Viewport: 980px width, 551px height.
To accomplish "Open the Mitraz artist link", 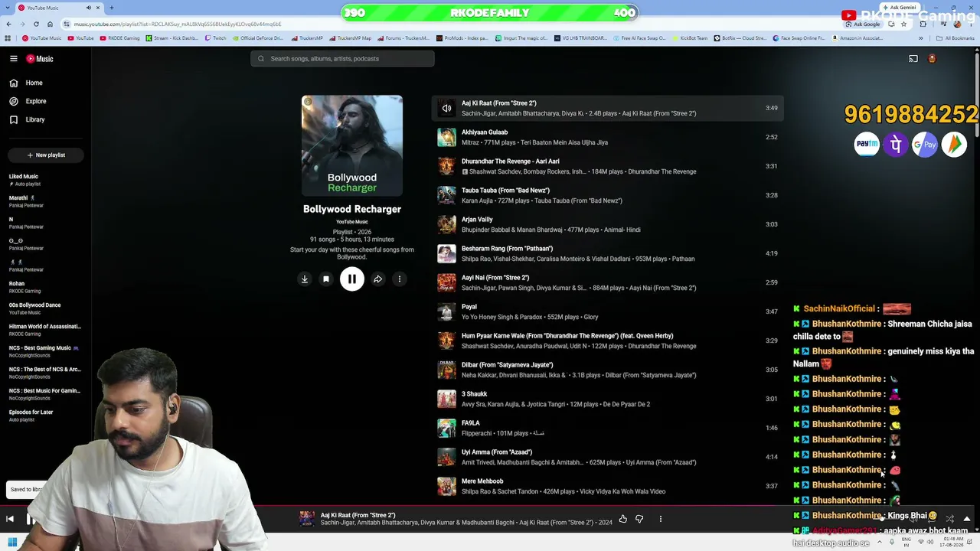I will coord(470,142).
